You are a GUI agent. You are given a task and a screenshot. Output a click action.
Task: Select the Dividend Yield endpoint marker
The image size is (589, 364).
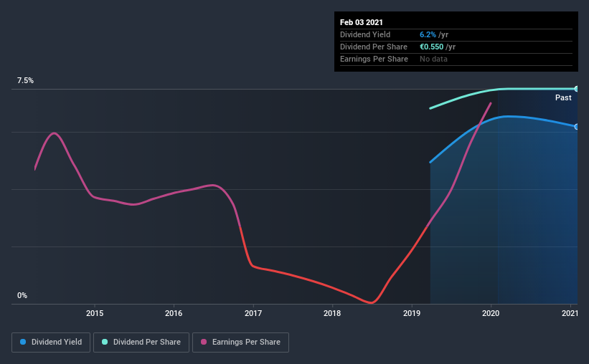(x=576, y=127)
